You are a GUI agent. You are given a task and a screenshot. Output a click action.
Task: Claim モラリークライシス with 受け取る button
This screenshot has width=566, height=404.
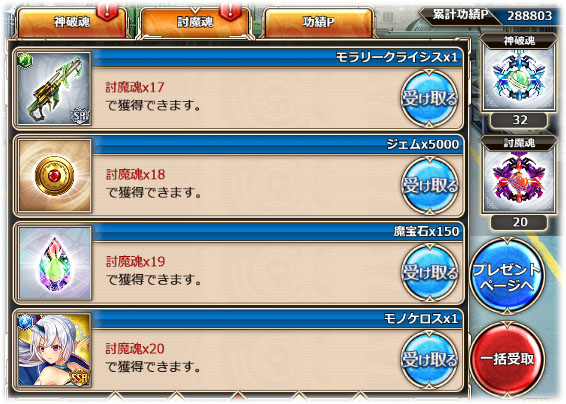click(x=429, y=98)
